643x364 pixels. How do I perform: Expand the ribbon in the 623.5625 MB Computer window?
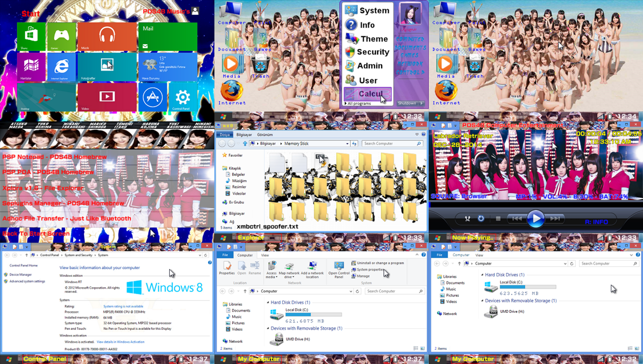tap(631, 255)
